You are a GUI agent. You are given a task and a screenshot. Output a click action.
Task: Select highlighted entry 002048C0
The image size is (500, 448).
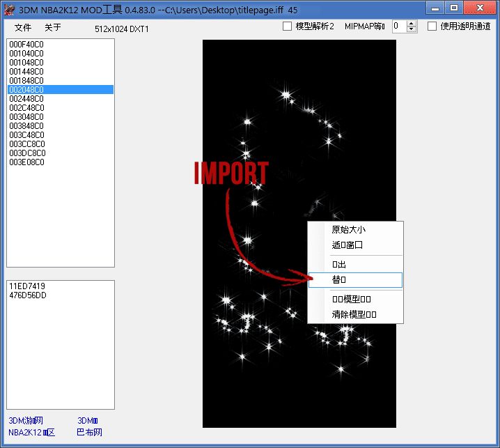click(61, 90)
